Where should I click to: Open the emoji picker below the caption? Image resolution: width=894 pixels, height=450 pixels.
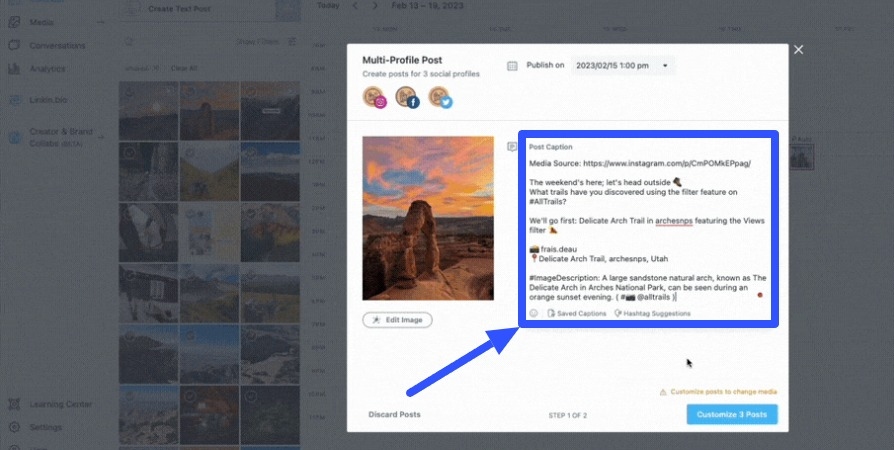[x=534, y=313]
